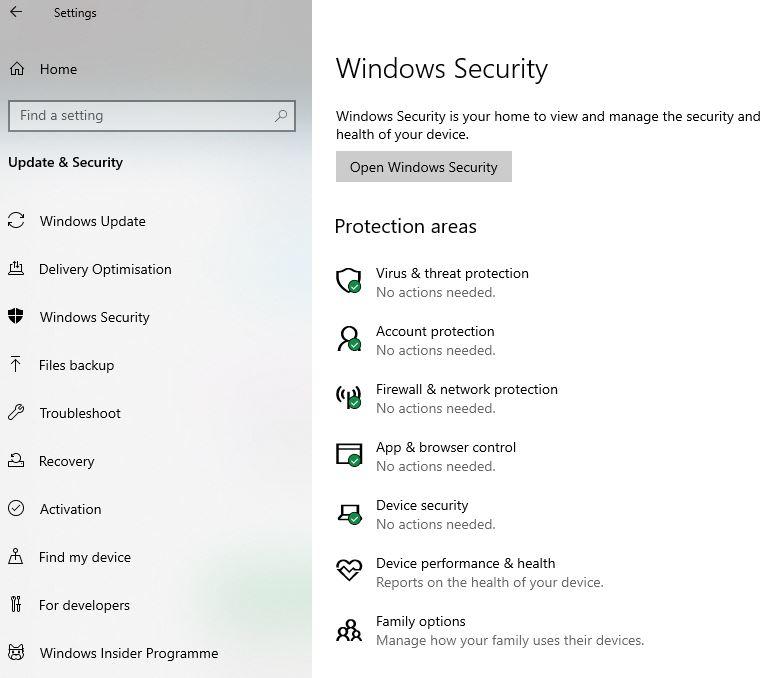The image size is (778, 678).
Task: Click the Open Windows Security button
Action: click(x=424, y=167)
